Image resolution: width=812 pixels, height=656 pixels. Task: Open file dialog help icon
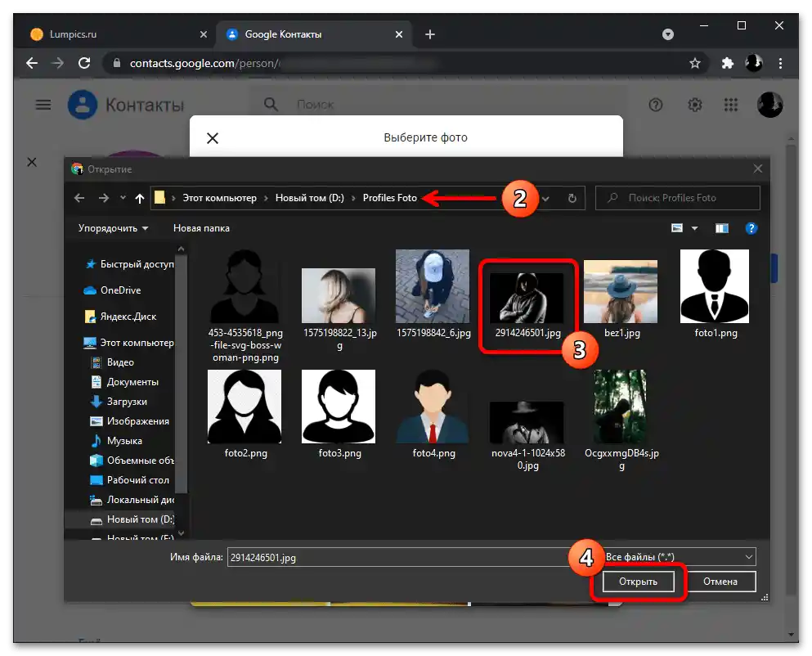[751, 228]
